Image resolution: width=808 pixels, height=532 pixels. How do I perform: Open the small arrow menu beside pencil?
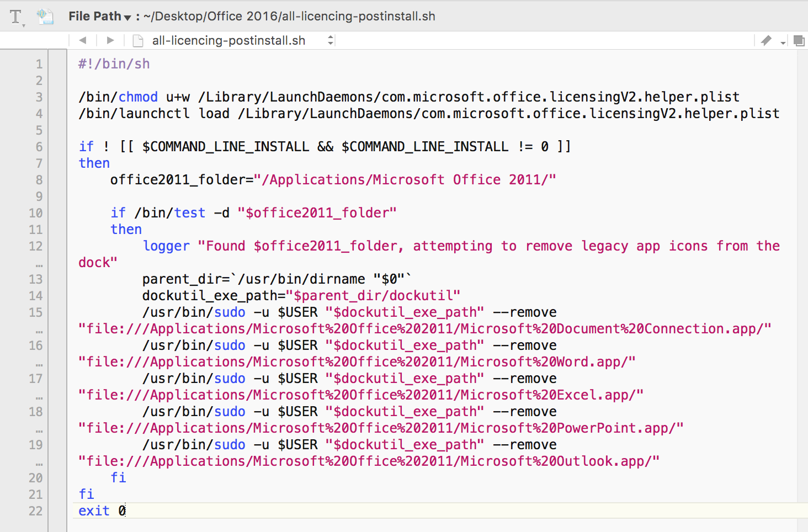pyautogui.click(x=783, y=42)
